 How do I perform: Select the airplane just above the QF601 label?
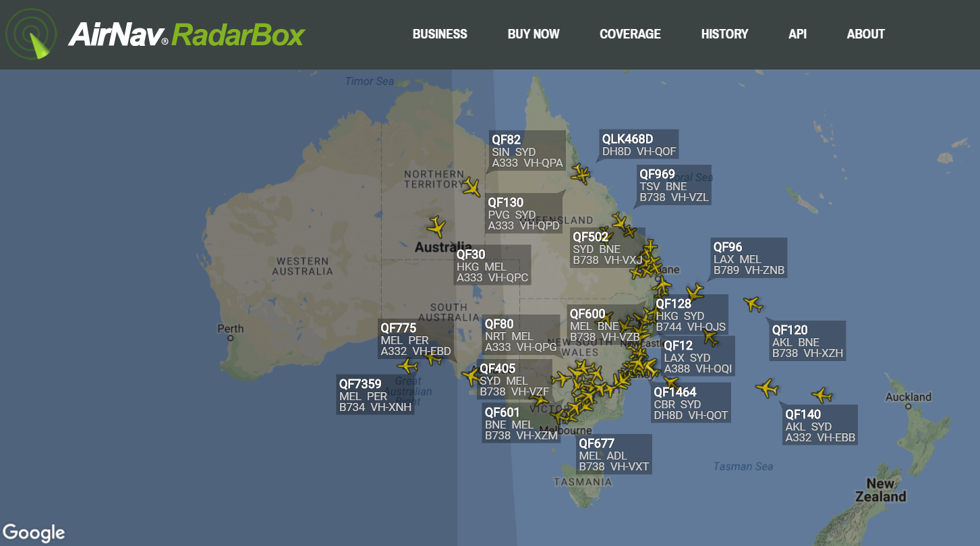pos(539,400)
